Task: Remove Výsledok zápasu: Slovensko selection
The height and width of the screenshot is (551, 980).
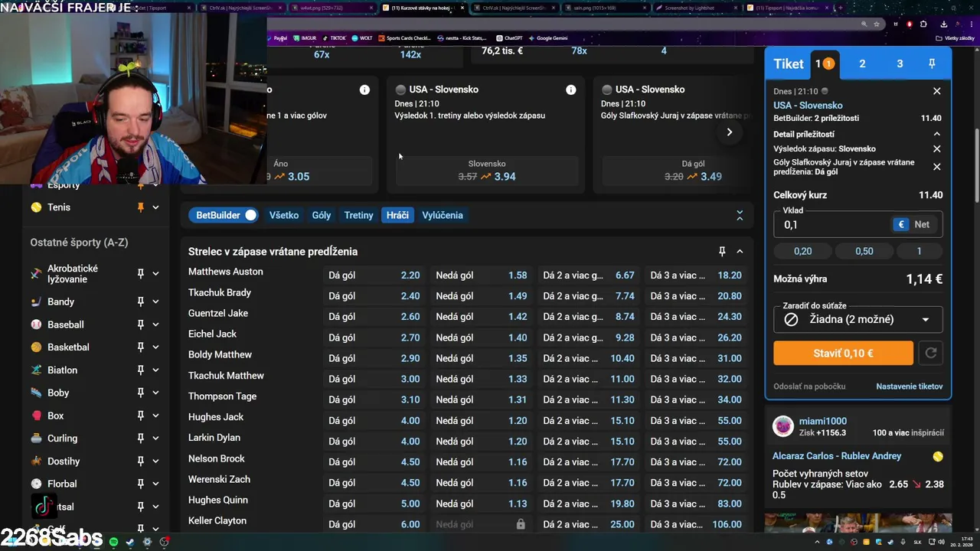Action: pos(936,149)
